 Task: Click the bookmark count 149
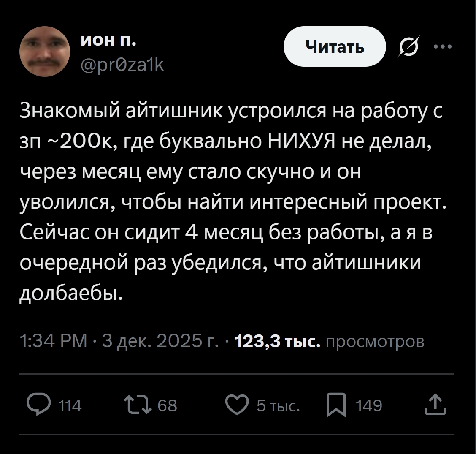(x=369, y=406)
